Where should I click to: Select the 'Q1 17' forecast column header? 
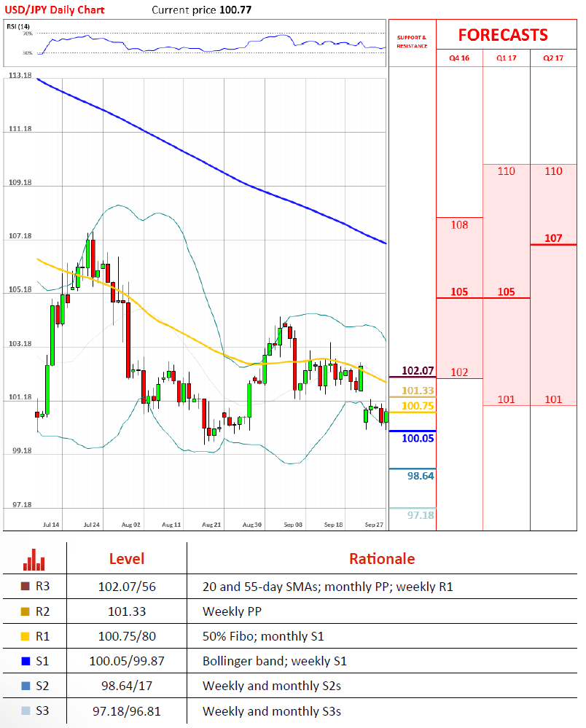point(506,58)
